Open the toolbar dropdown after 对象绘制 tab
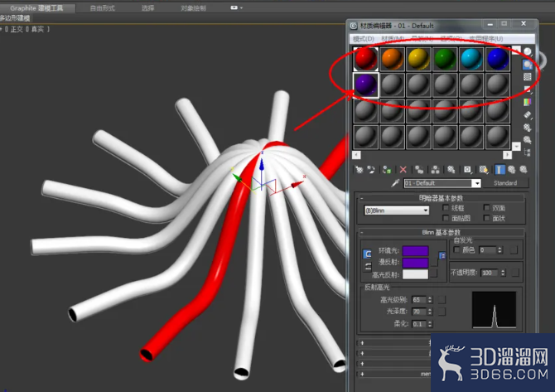The height and width of the screenshot is (392, 555). [x=236, y=7]
